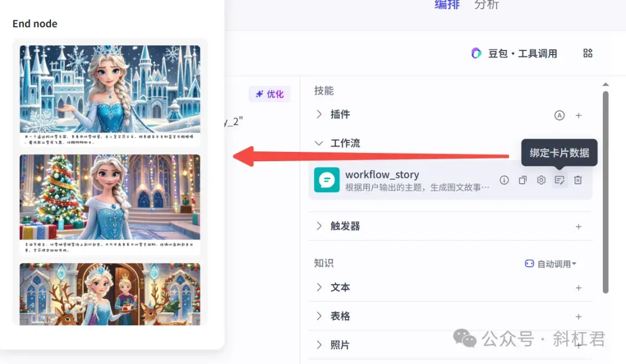Screen dimensions: 626x364
Task: Click the bind card data icon
Action: [x=559, y=180]
